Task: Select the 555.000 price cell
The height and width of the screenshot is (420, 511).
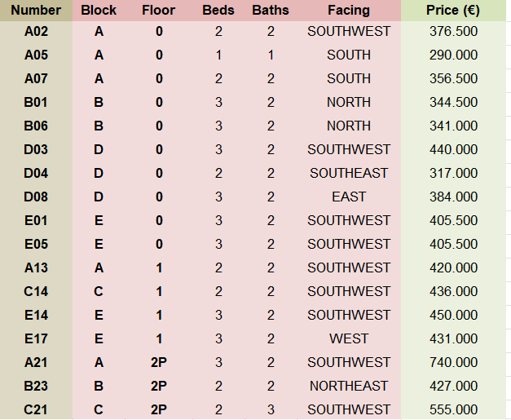Action: point(453,409)
